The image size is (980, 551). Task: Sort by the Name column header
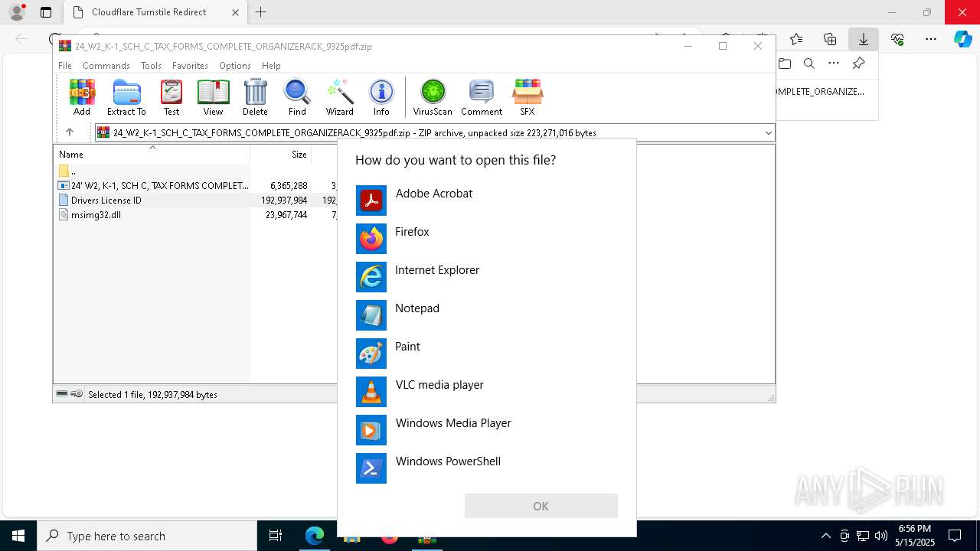[152, 154]
